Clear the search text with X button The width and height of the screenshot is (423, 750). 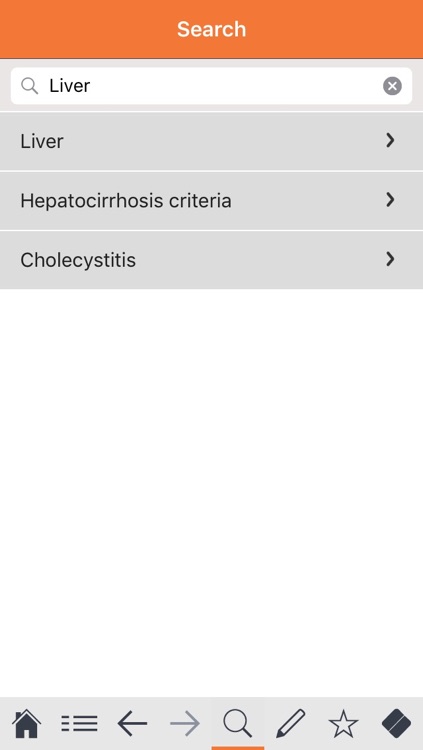click(x=392, y=86)
